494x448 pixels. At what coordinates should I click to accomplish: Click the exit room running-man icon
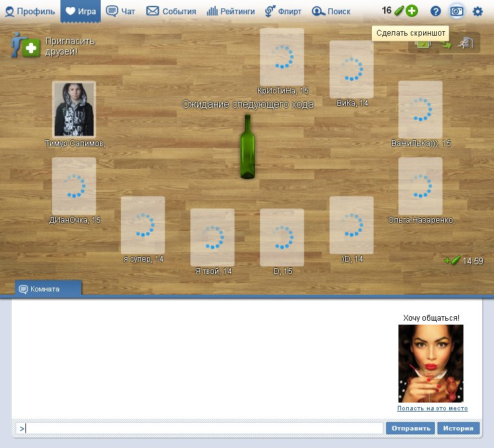click(x=465, y=44)
